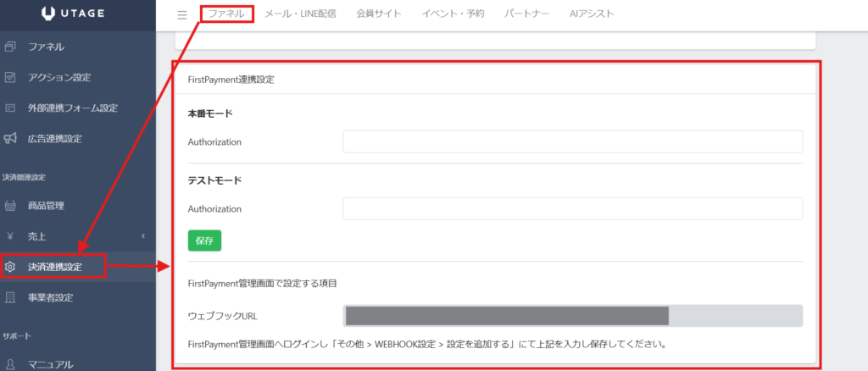Image resolution: width=868 pixels, height=371 pixels.
Task: Click the 決済関連設定 sidebar section label
Action: (x=24, y=177)
